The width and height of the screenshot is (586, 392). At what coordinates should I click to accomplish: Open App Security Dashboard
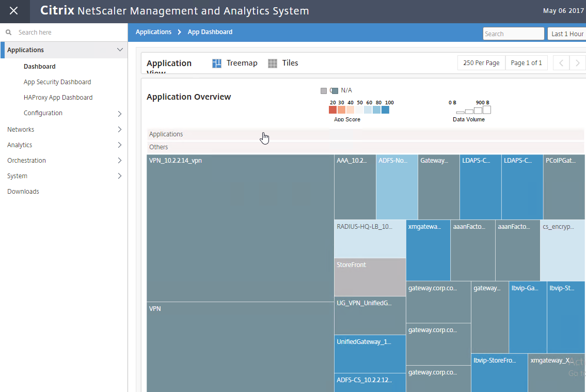click(x=57, y=82)
